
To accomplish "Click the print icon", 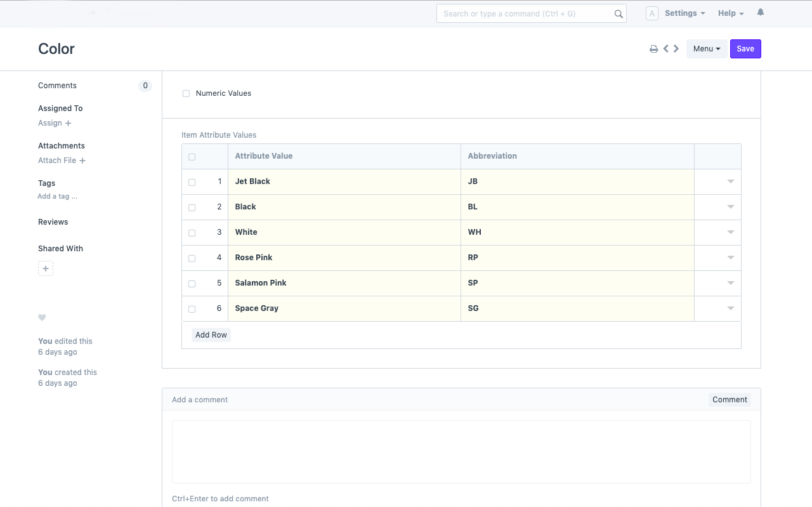I will coord(653,49).
